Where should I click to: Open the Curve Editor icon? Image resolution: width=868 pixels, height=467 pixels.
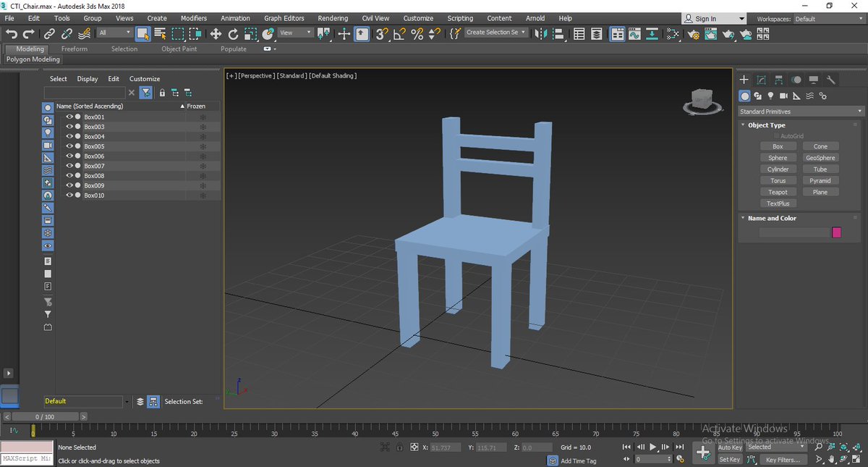[x=634, y=33]
